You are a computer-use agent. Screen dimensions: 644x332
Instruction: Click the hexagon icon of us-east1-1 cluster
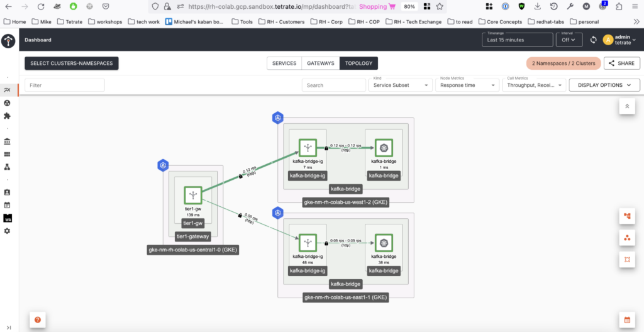pos(277,213)
